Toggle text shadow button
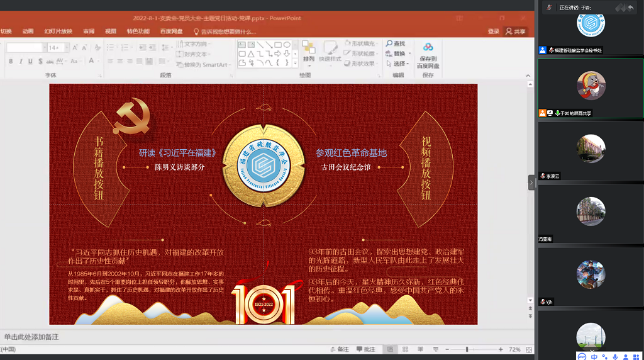The height and width of the screenshot is (360, 644). [40, 61]
